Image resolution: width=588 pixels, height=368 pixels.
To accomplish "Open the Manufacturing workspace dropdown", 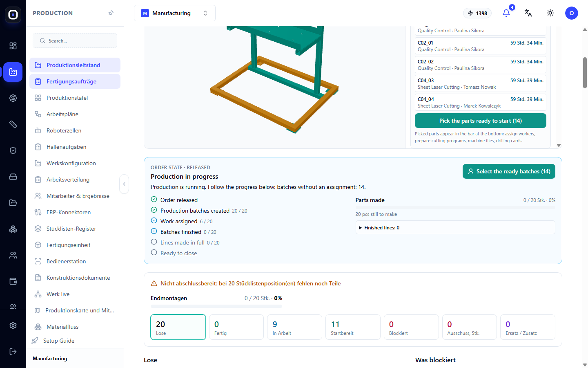I will (175, 13).
